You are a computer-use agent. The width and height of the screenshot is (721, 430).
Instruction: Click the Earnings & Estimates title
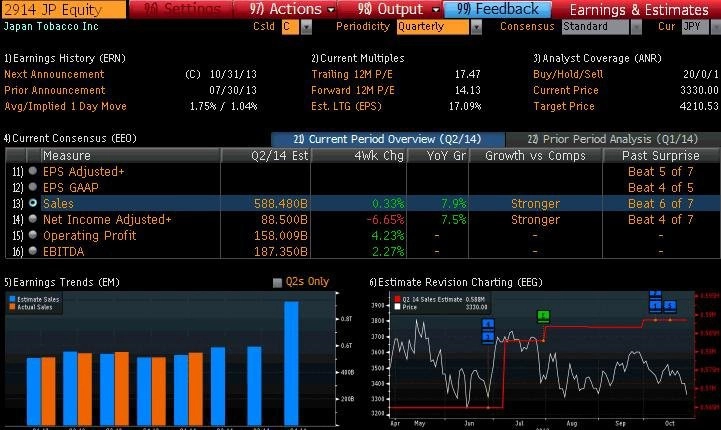[639, 10]
